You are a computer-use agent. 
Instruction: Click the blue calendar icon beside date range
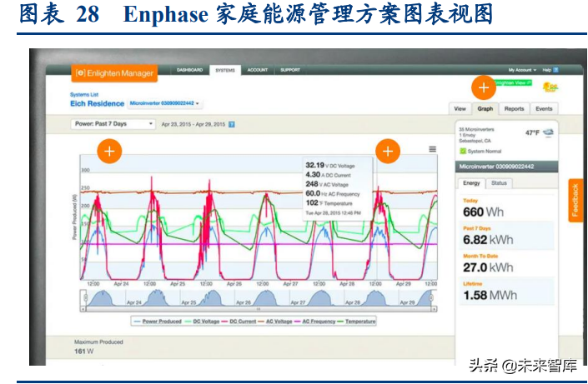pos(232,124)
